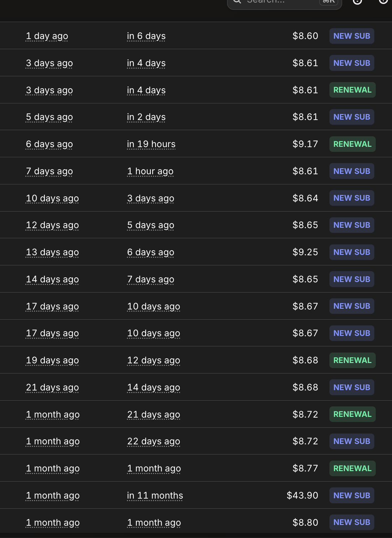
Task: Click the "1 day ago" timestamp
Action: (x=47, y=36)
